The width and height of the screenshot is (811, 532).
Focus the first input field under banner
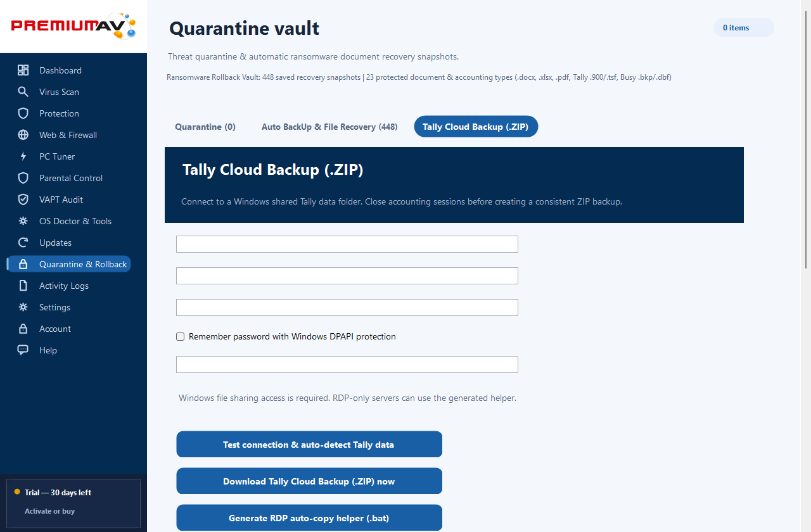(x=347, y=244)
